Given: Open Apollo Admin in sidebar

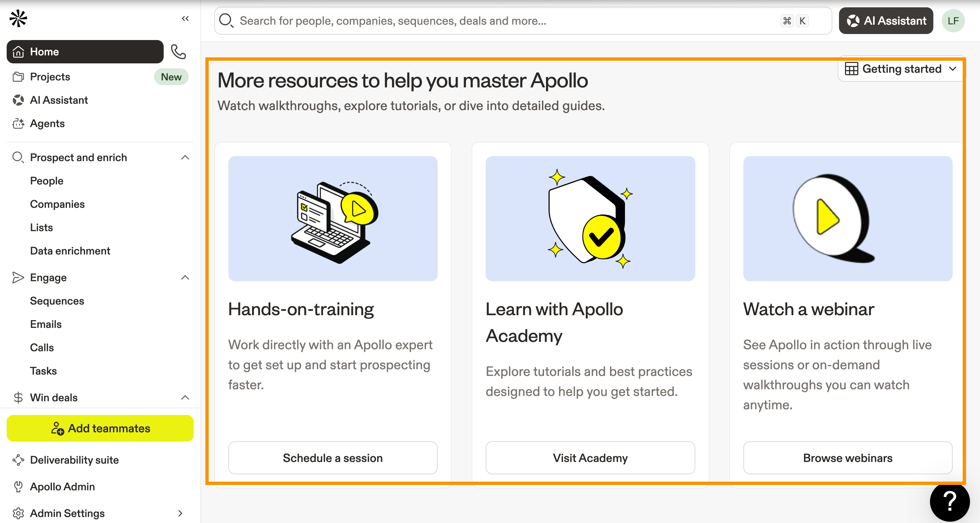Looking at the screenshot, I should (62, 486).
